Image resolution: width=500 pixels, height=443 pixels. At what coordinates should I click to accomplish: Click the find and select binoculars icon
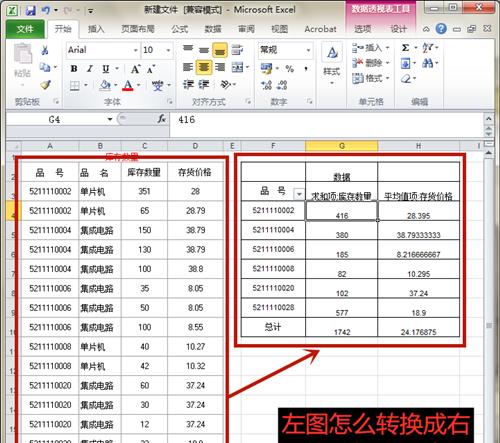428,63
